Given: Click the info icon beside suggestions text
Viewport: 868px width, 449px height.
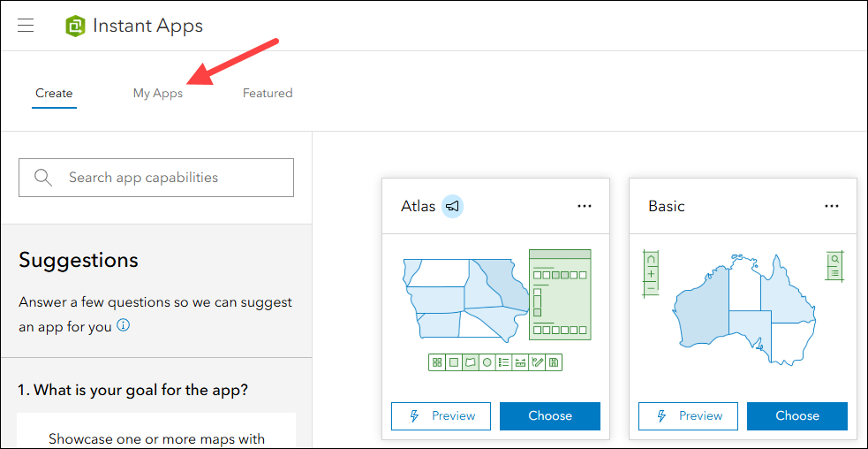Looking at the screenshot, I should pyautogui.click(x=124, y=325).
